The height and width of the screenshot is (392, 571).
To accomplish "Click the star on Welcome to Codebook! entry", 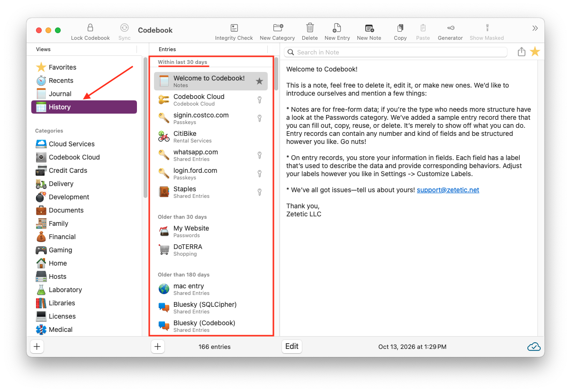I will [259, 81].
